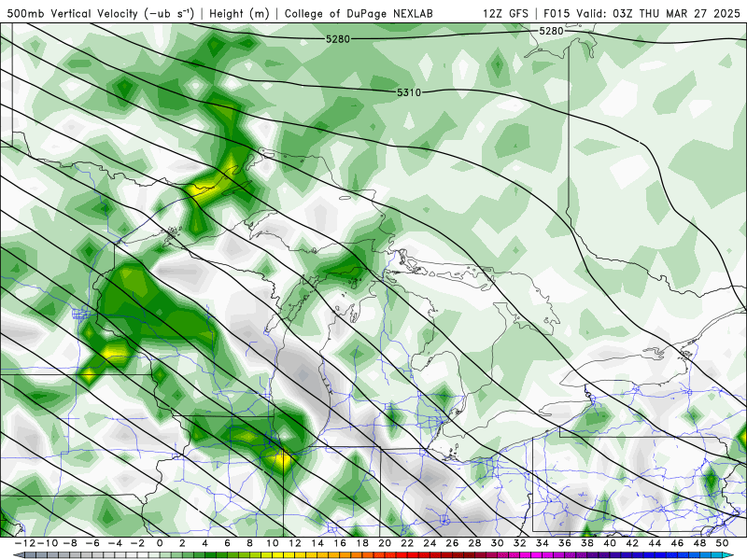
Task: Click the '38' color bar tick label
Action: tap(587, 543)
